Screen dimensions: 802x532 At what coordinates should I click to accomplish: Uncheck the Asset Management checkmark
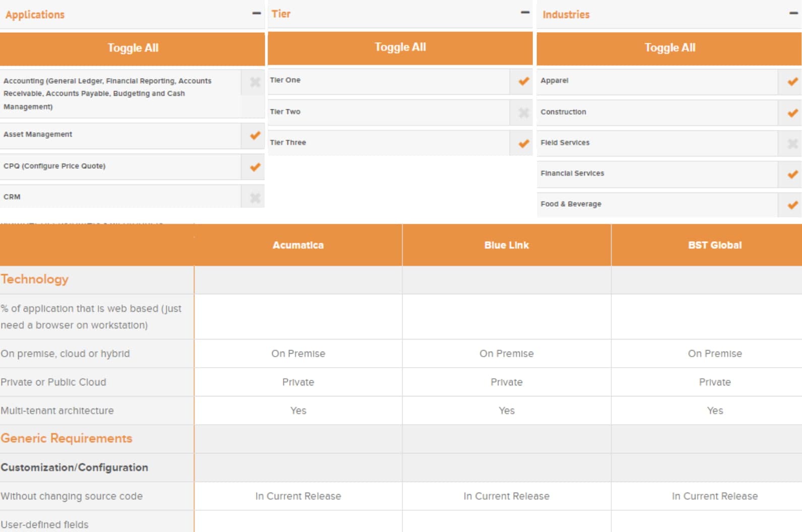255,135
